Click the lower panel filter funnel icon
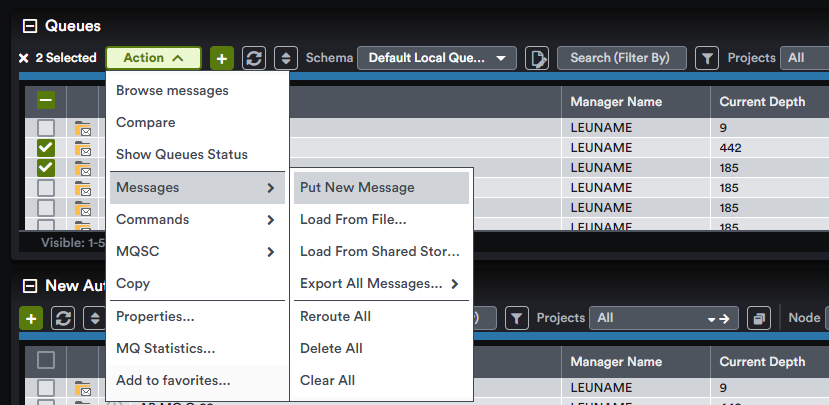 (517, 318)
